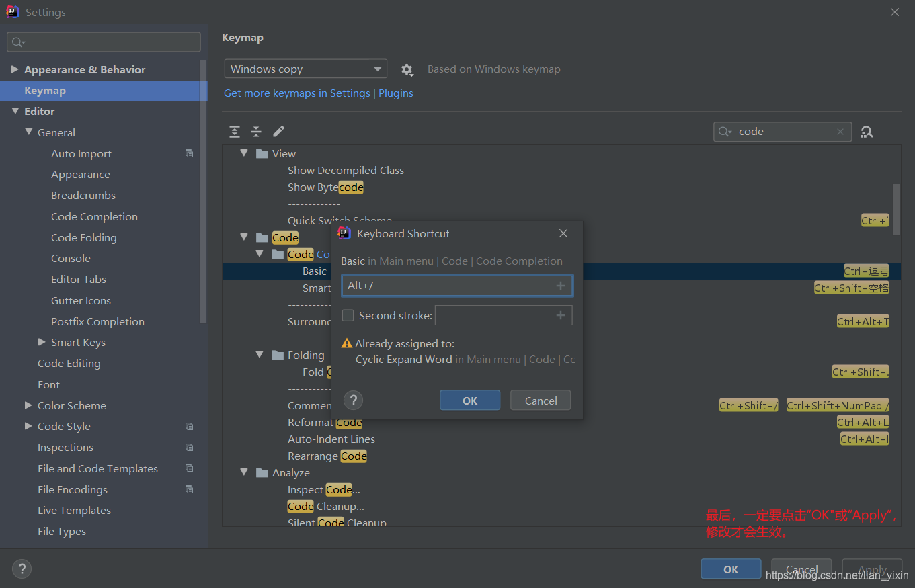Click the copy icon beside File Encodings
The height and width of the screenshot is (588, 915).
coord(189,489)
